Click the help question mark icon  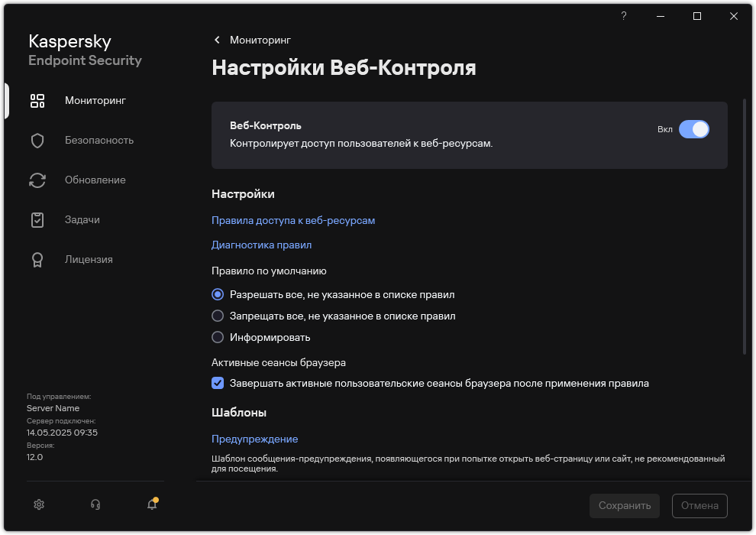click(x=624, y=16)
